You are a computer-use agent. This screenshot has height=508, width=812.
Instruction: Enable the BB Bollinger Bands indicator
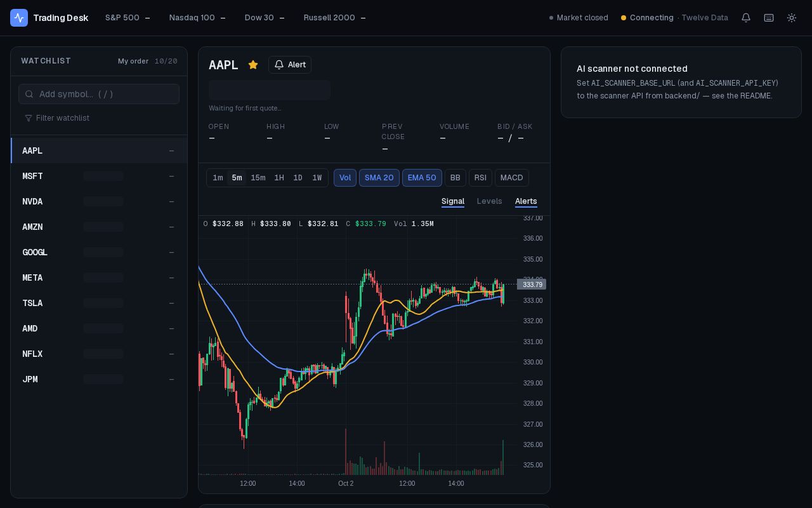coord(455,178)
